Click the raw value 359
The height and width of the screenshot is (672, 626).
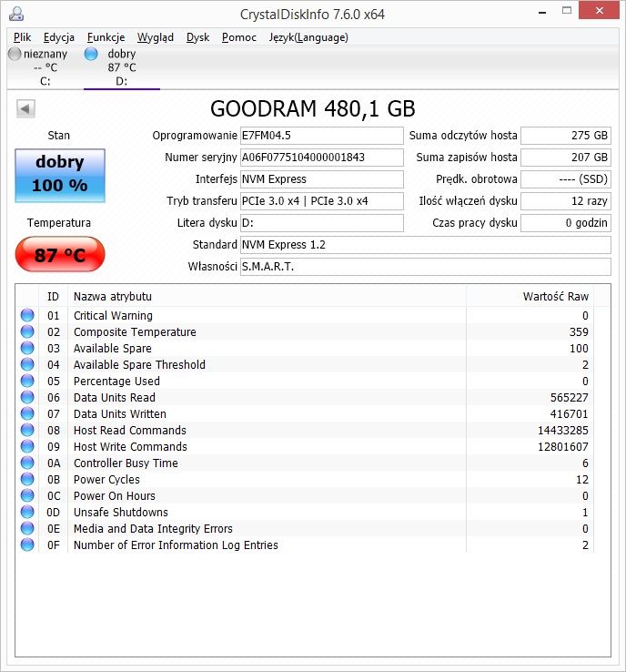[x=579, y=331]
